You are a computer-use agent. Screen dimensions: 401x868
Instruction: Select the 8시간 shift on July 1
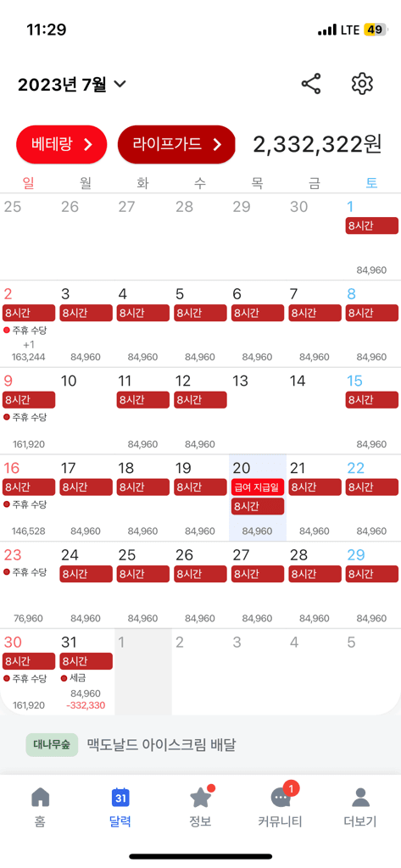[371, 225]
